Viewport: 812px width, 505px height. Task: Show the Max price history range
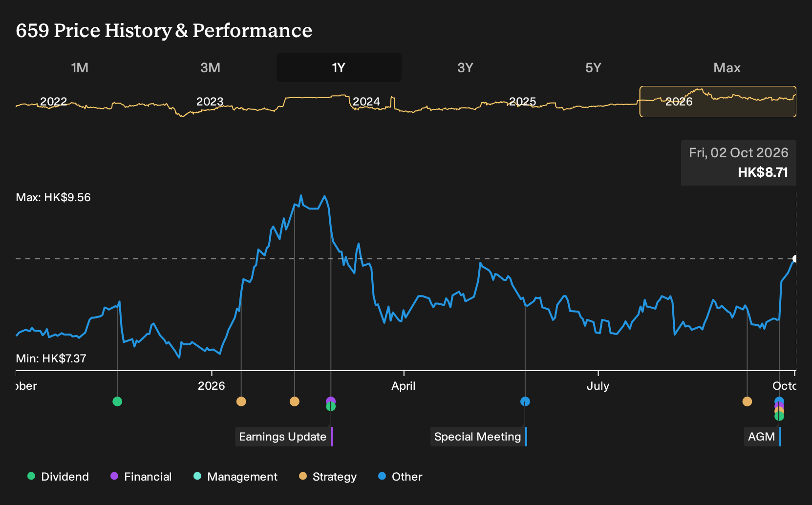tap(727, 67)
